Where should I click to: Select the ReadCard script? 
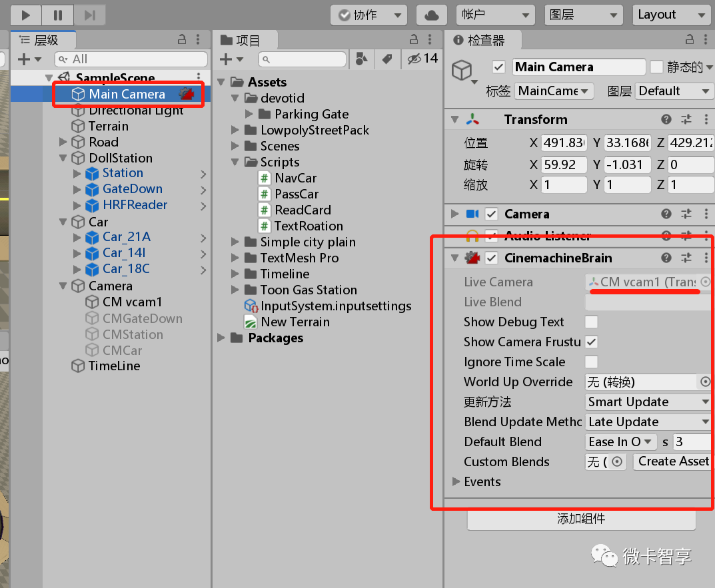tap(303, 210)
